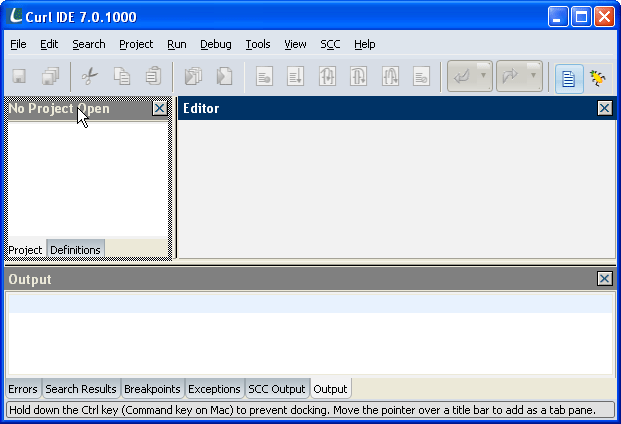621x424 pixels.
Task: Close the Output pane
Action: point(604,279)
